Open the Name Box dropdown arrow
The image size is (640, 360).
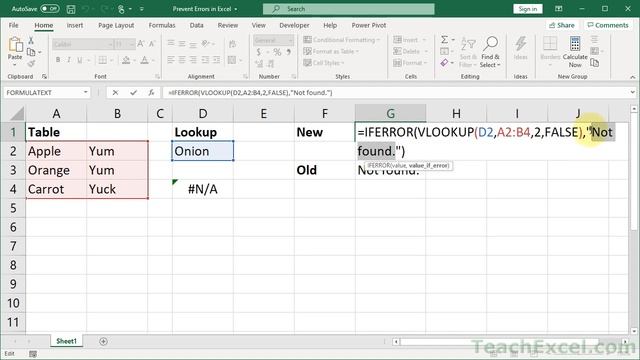pos(85,93)
